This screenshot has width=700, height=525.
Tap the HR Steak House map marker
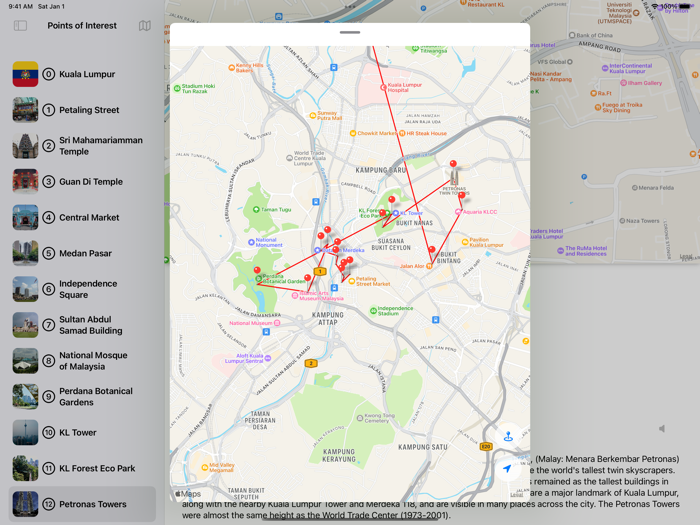402,133
